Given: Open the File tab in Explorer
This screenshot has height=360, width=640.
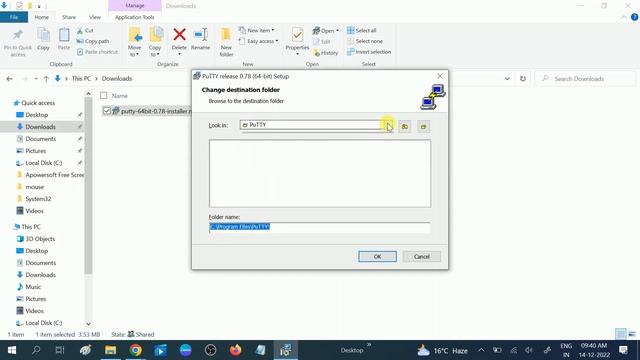Looking at the screenshot, I should (x=14, y=17).
